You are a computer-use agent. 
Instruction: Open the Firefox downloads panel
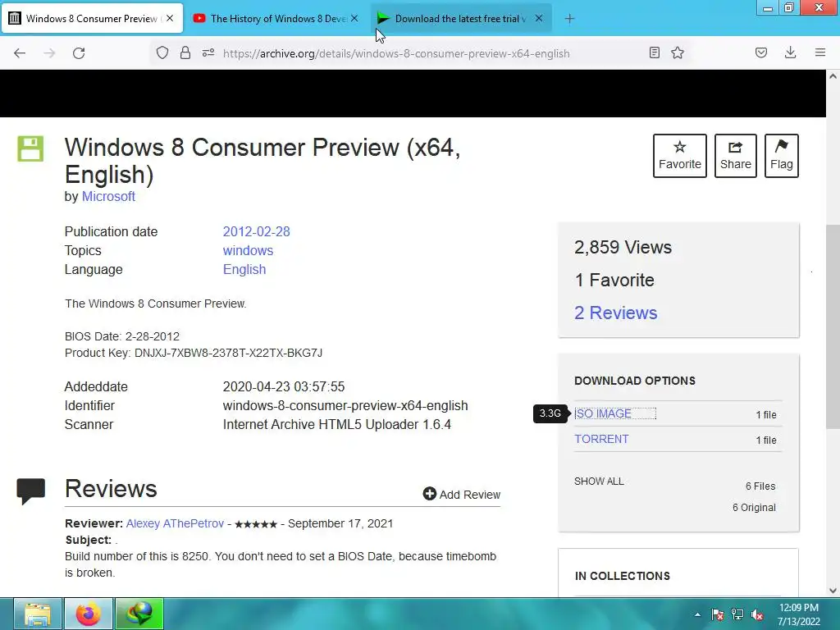click(790, 52)
